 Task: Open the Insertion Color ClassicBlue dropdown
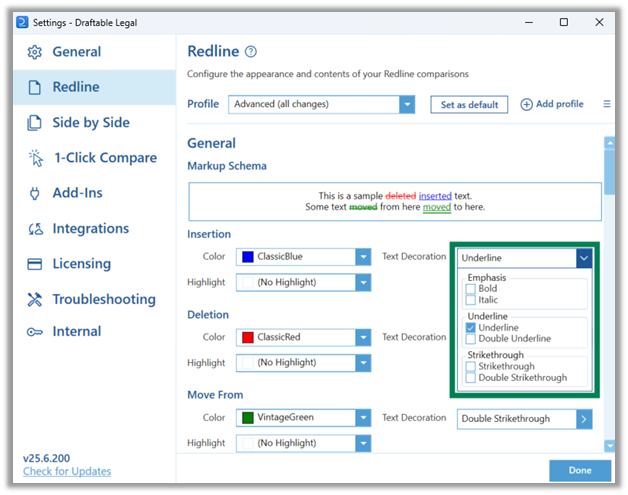point(304,257)
